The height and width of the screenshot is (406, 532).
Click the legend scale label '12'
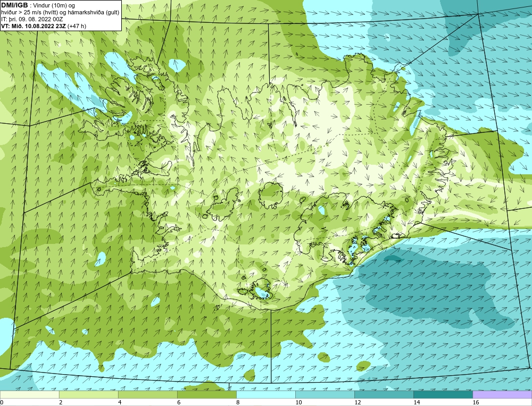(x=358, y=402)
